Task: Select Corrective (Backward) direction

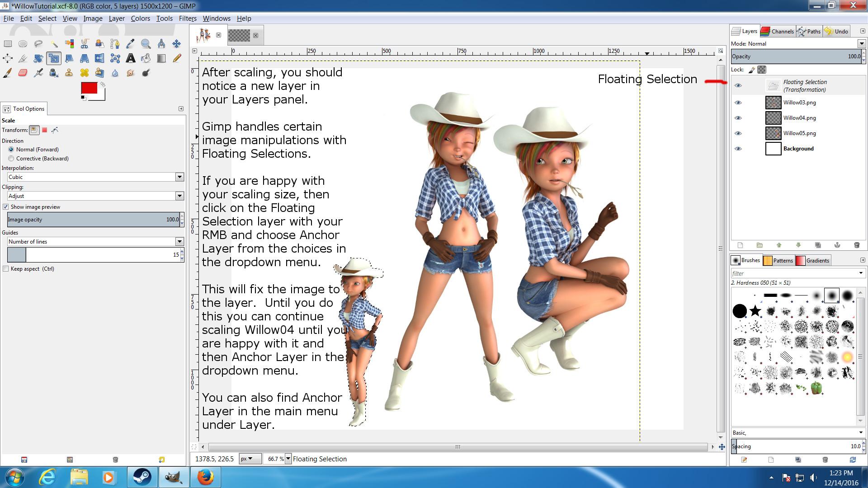Action: (x=11, y=159)
